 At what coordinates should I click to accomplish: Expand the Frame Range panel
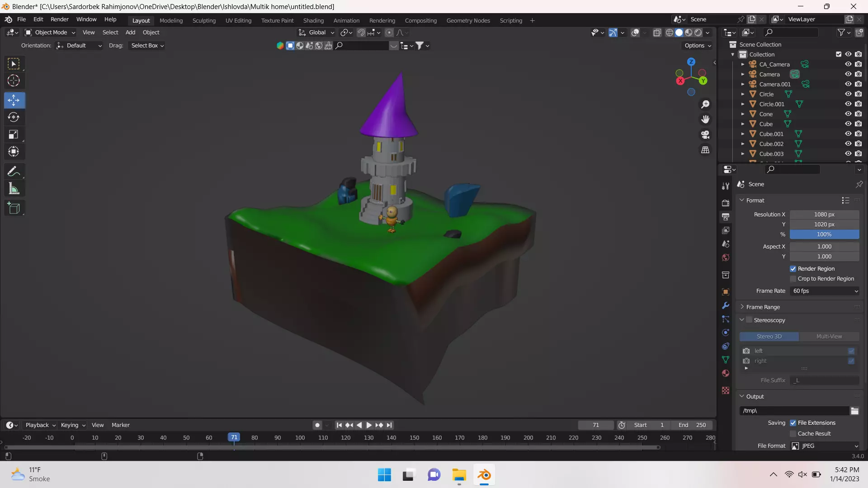pos(763,307)
